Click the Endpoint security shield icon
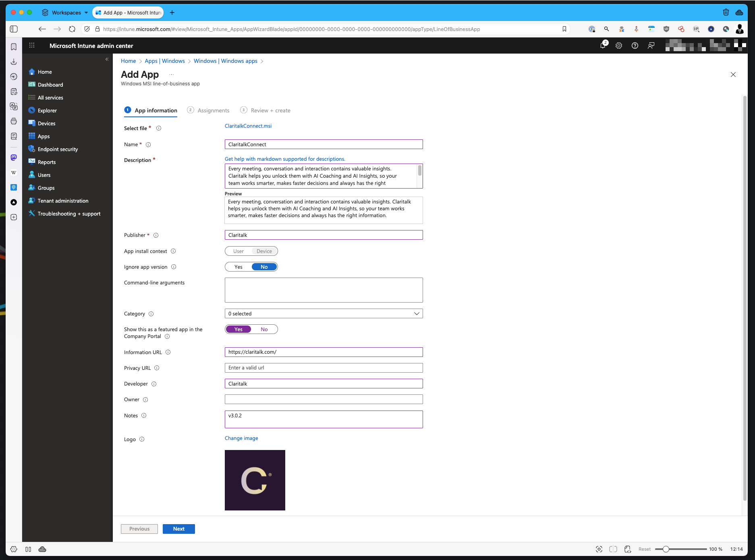Image resolution: width=755 pixels, height=560 pixels. [32, 149]
